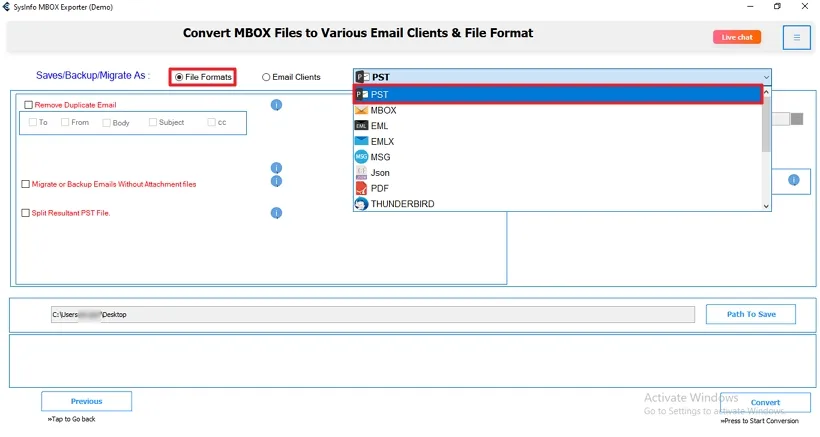This screenshot has width=820, height=437.
Task: Click the Previous button
Action: tap(87, 401)
